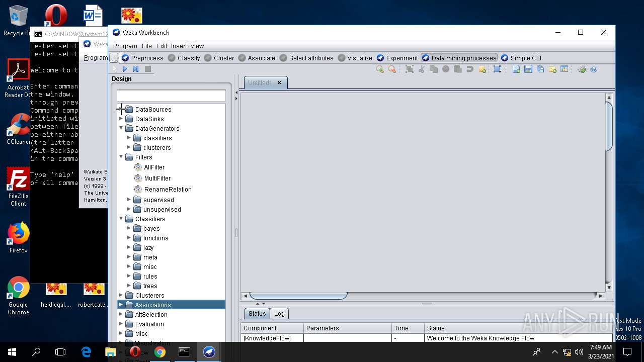Select the MultiFilter component
The width and height of the screenshot is (644, 362).
[152, 178]
